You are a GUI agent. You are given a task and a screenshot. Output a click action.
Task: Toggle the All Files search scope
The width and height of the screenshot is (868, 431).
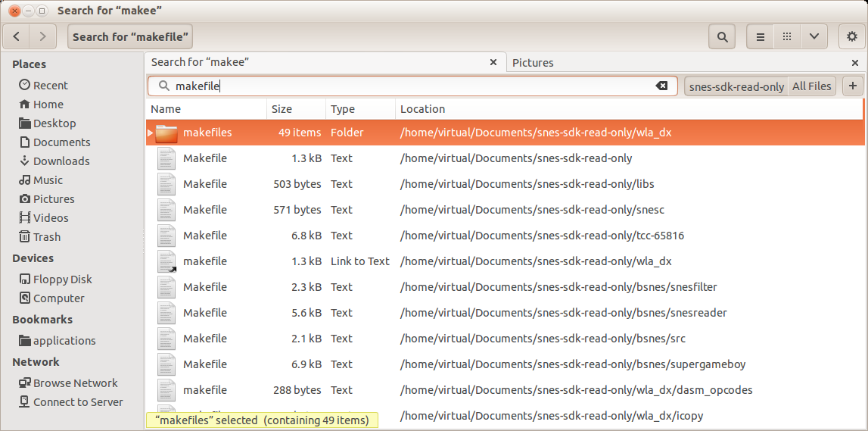click(811, 86)
